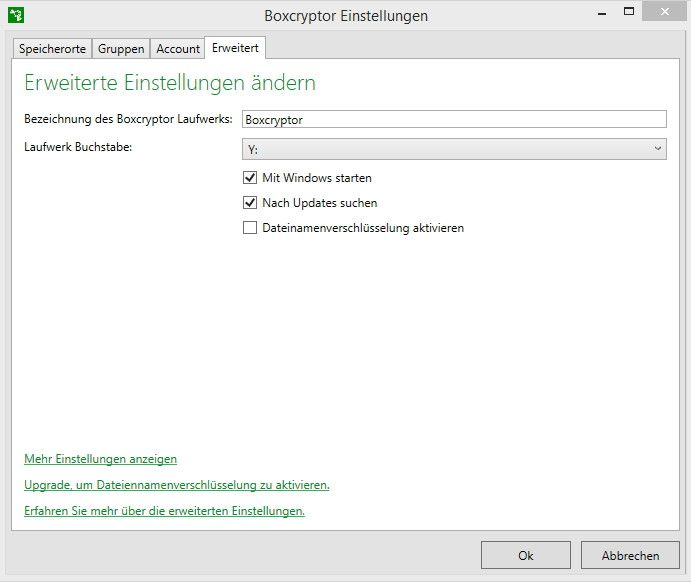
Task: Select the Account tab
Action: pos(178,48)
